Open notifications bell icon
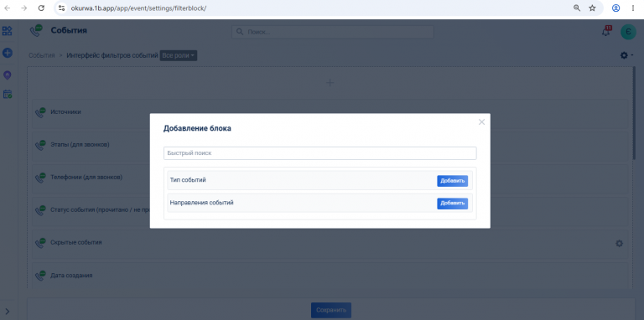 pos(606,32)
